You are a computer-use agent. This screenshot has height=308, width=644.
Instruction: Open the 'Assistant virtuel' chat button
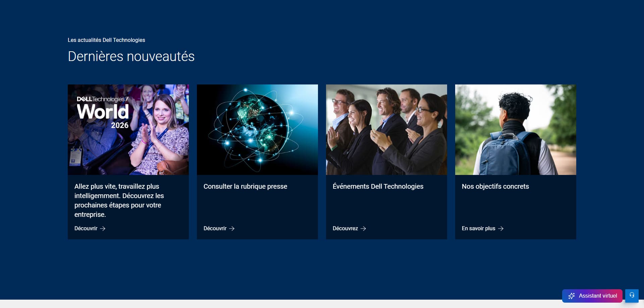point(592,296)
